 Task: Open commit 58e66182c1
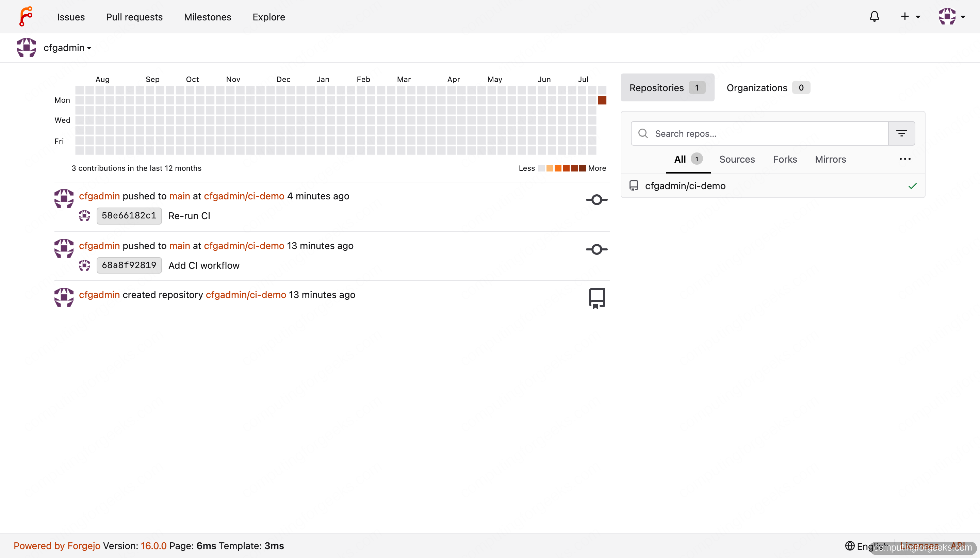129,216
